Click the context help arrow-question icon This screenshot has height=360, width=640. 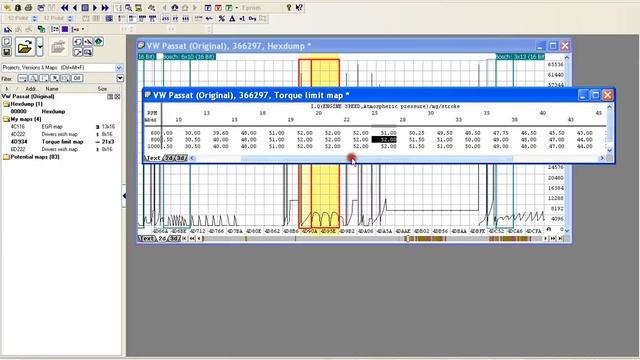[299, 7]
